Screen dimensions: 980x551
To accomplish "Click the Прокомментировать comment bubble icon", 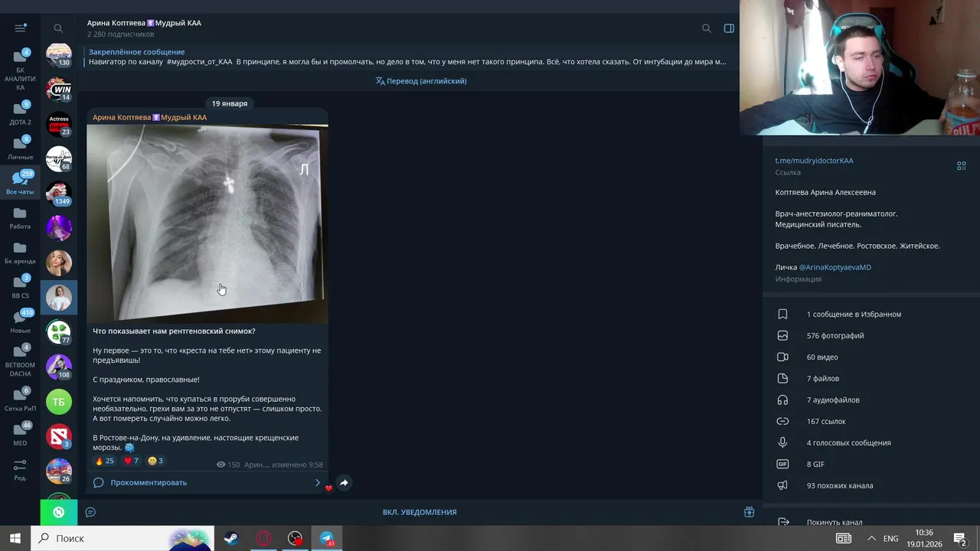I will (98, 483).
